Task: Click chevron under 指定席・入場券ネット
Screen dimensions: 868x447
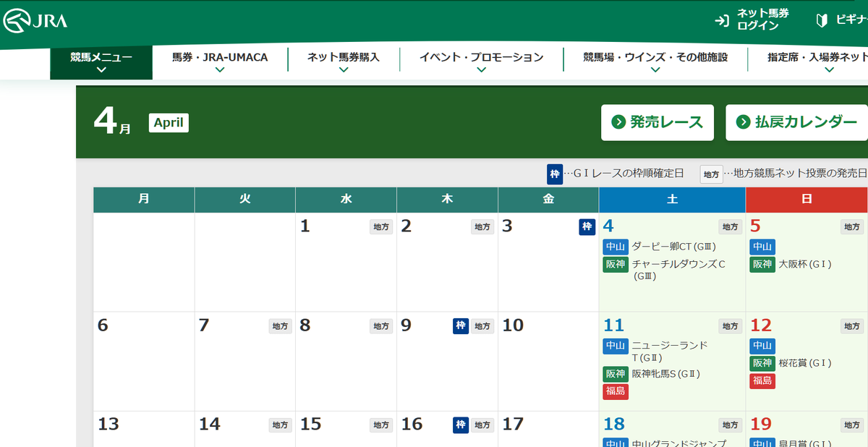Action: pos(829,70)
